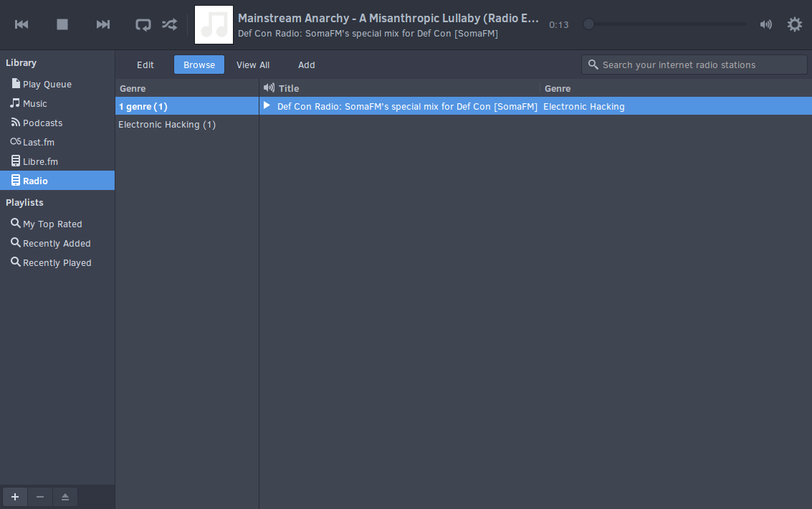Sort by the Title column header

(408, 89)
